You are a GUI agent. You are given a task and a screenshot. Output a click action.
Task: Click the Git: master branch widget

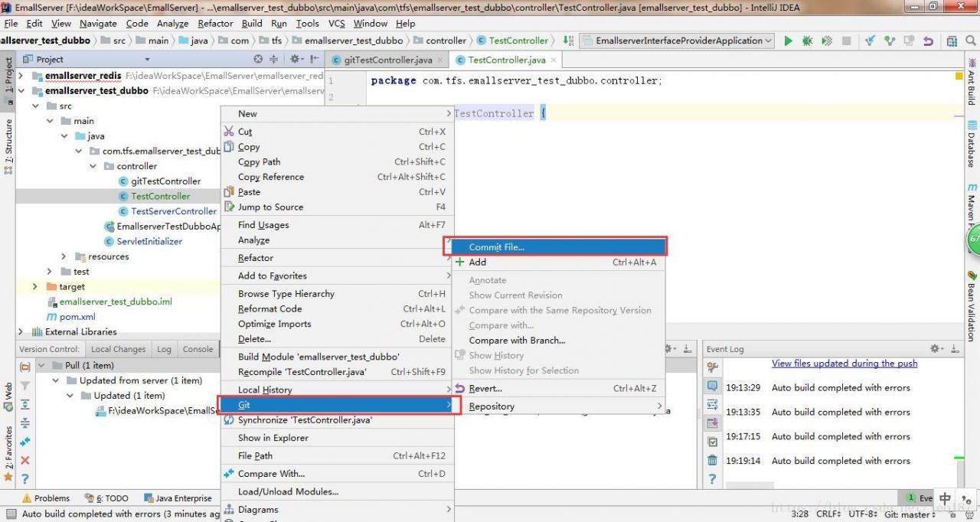(910, 514)
